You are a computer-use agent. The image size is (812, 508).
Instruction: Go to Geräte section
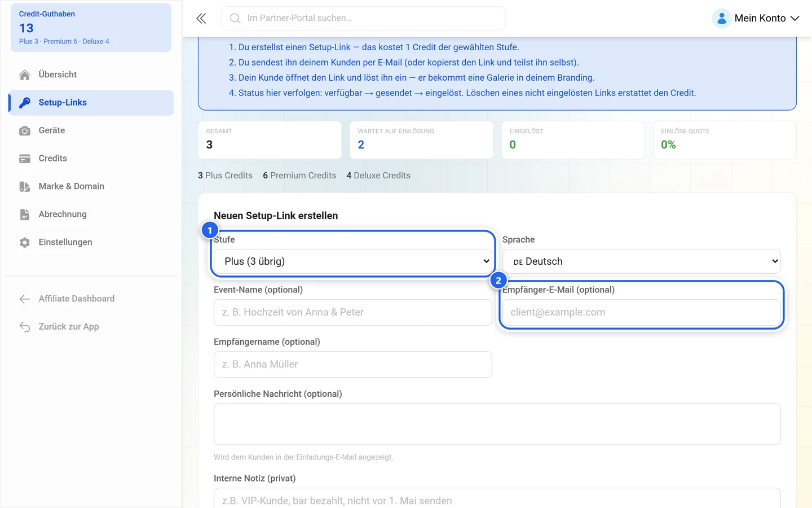(x=91, y=130)
